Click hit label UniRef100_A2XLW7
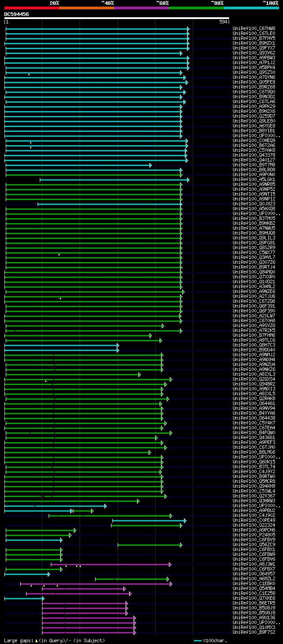 coord(254,316)
